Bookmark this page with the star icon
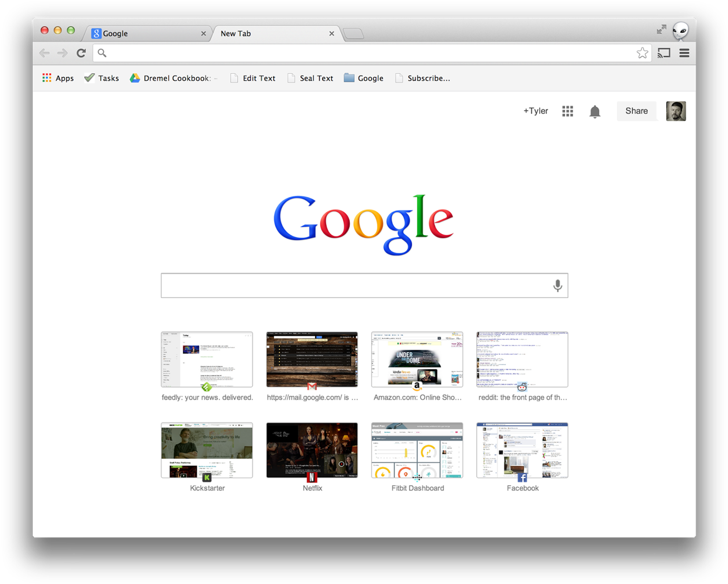This screenshot has width=728, height=584. [642, 53]
